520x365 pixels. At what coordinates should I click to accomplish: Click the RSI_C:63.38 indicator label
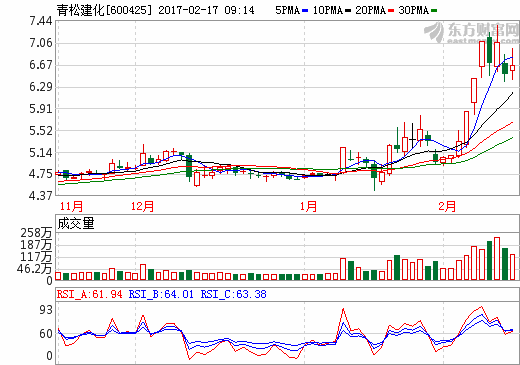[233, 294]
